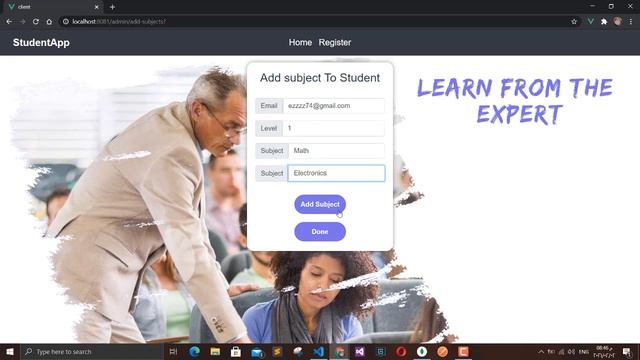
Task: Switch to Chrome on taskbar
Action: tap(340, 351)
